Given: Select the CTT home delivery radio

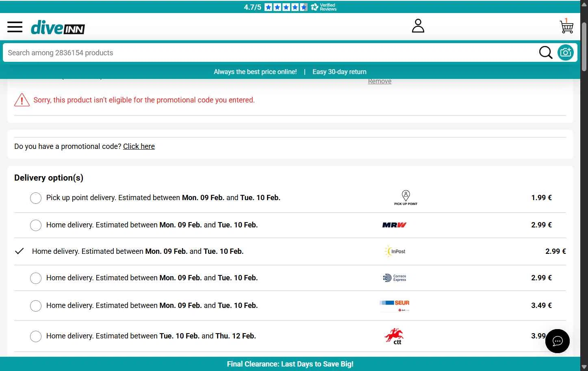Looking at the screenshot, I should click(x=36, y=336).
